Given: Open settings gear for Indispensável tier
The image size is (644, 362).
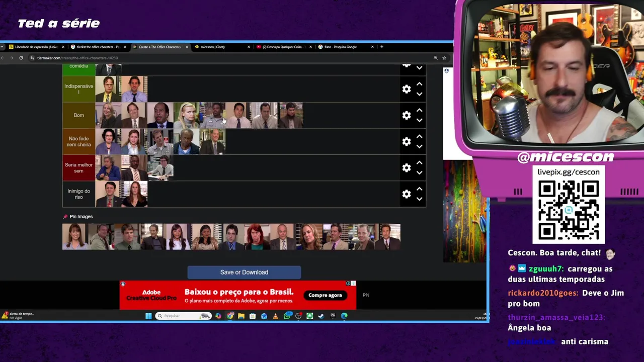Looking at the screenshot, I should click(407, 89).
